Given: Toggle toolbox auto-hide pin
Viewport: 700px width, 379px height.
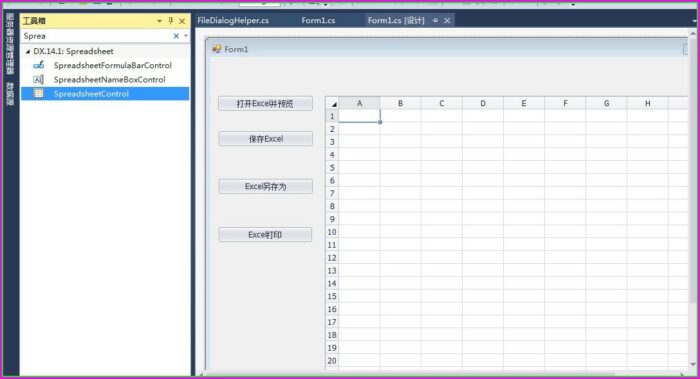Looking at the screenshot, I should tap(171, 21).
